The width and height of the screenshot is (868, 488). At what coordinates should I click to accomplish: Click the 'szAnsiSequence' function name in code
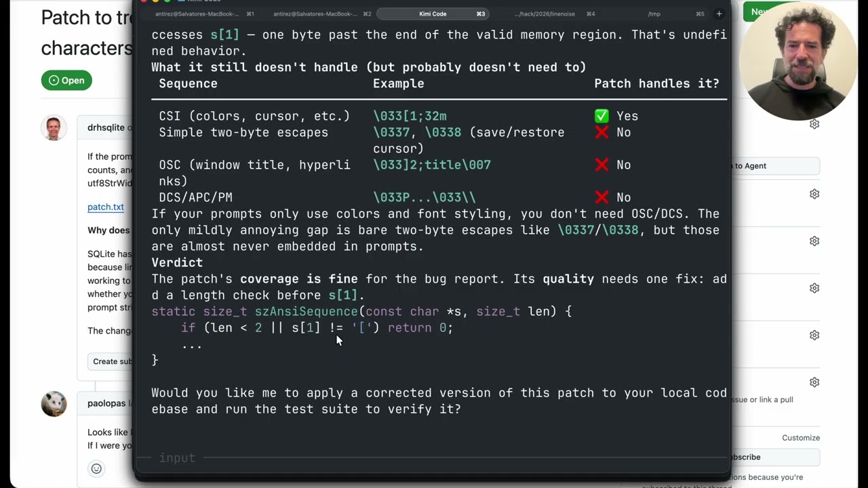click(x=306, y=311)
